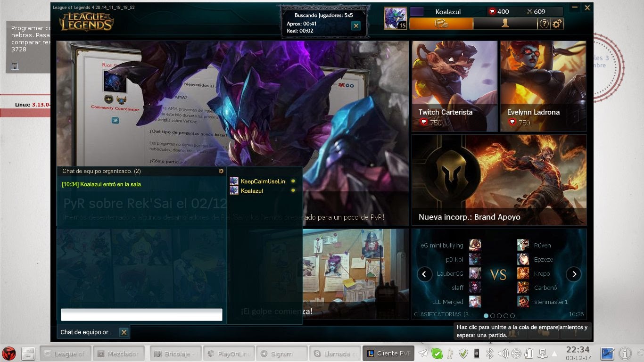The width and height of the screenshot is (644, 362).
Task: Click eG mini bullying champion portrait
Action: 475,245
